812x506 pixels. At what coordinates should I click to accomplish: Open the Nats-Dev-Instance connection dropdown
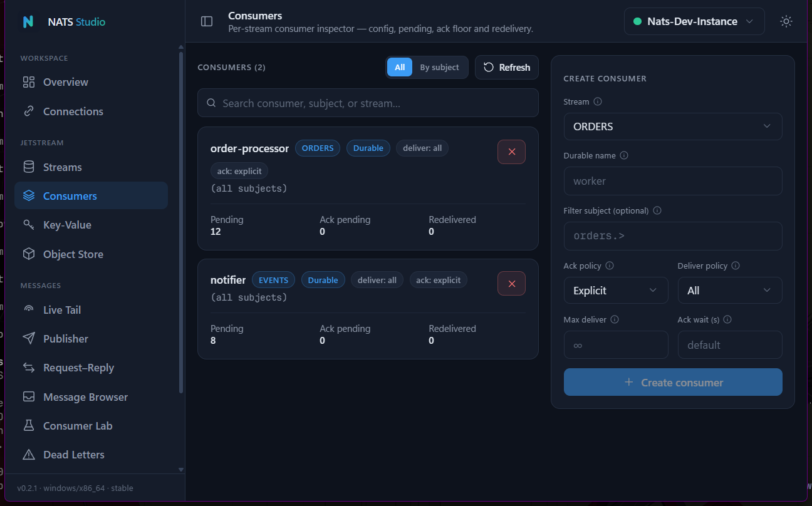(x=694, y=21)
